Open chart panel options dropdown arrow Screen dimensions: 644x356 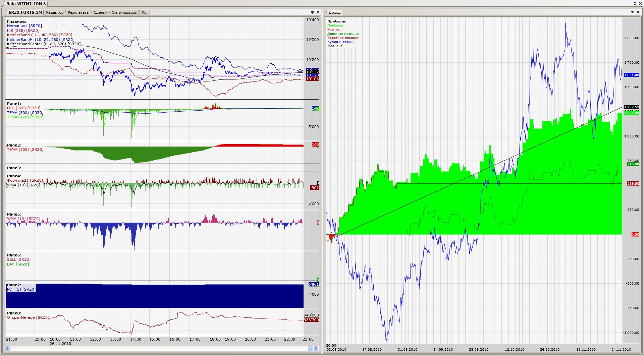click(312, 12)
